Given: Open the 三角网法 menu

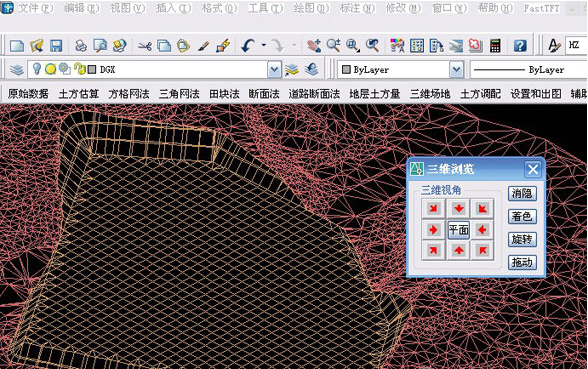Looking at the screenshot, I should (179, 94).
